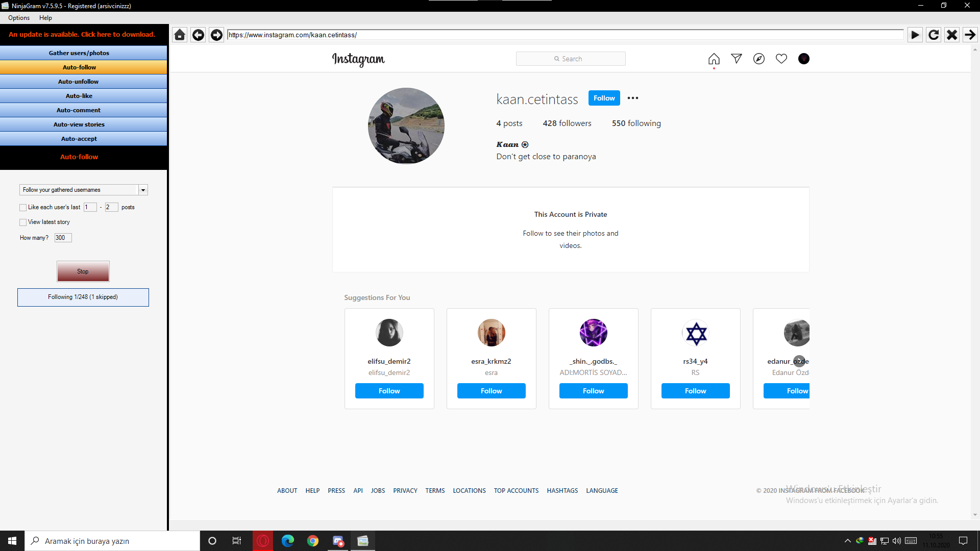980x551 pixels.
Task: Open Task View on taskbar
Action: pos(237,541)
